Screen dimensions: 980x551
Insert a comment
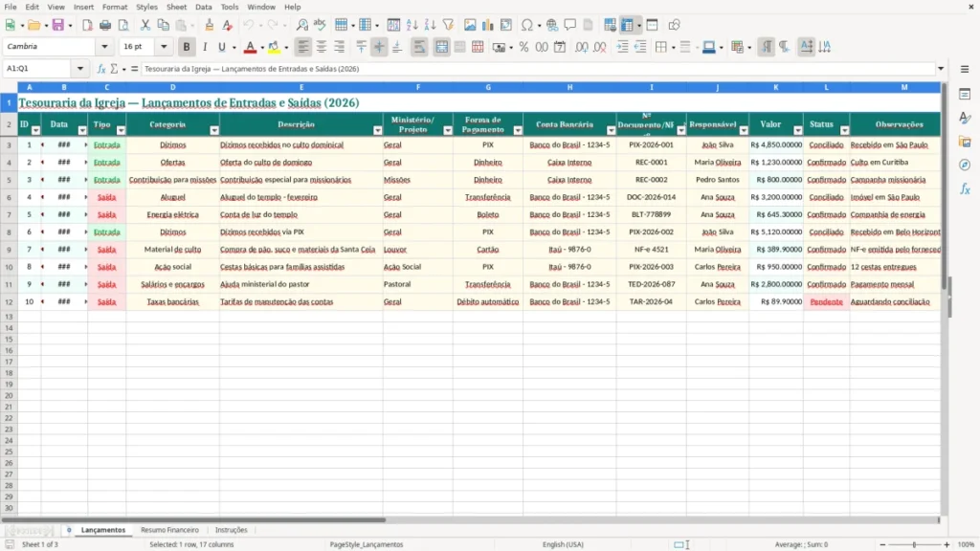[x=570, y=25]
